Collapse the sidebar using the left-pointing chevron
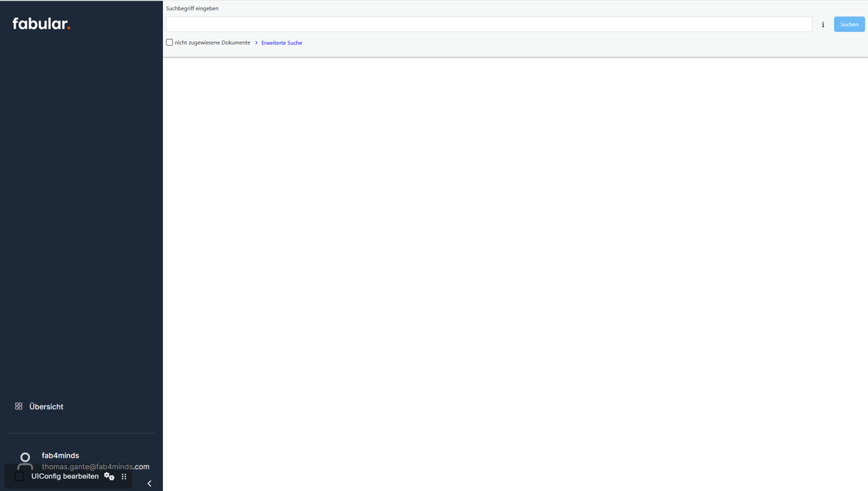 point(149,483)
